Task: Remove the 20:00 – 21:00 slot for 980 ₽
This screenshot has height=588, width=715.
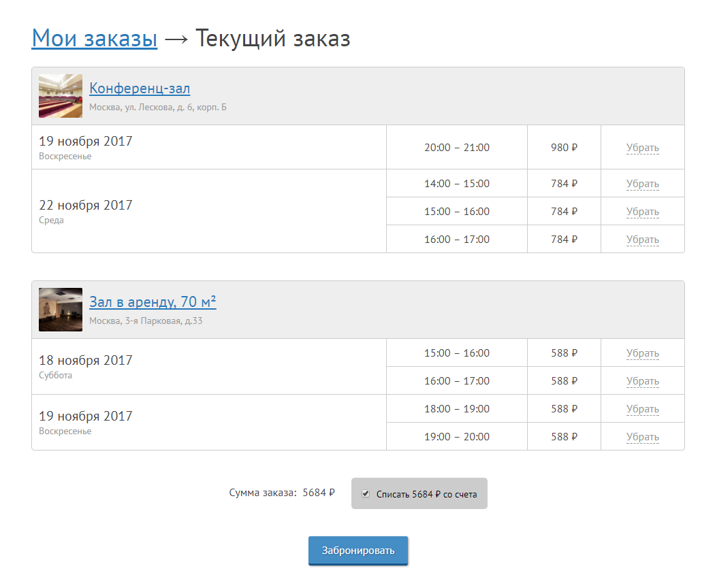Action: click(x=642, y=148)
